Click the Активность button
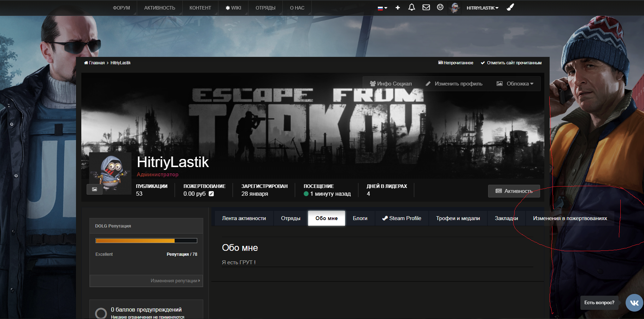 click(514, 191)
